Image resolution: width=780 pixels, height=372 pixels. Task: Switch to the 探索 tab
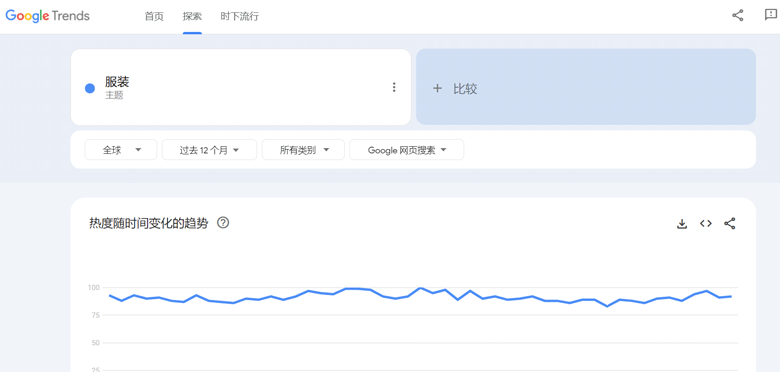[x=192, y=16]
